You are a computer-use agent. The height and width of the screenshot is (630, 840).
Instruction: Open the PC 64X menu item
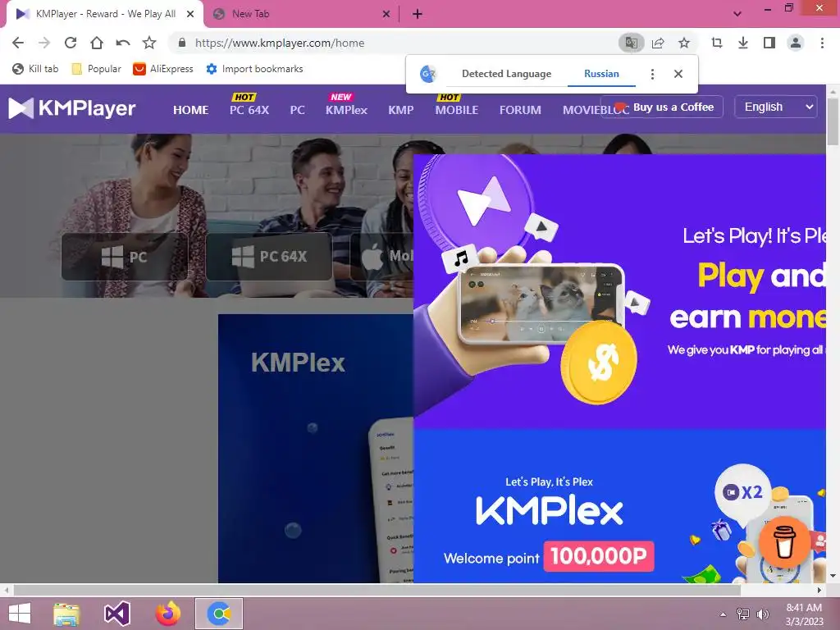(249, 110)
